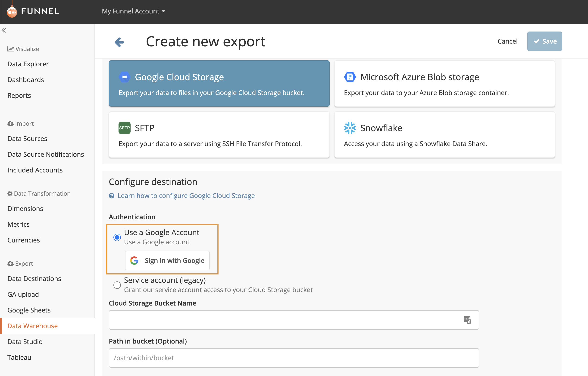The width and height of the screenshot is (588, 376).
Task: Click the Data Transformation gear icon
Action: [x=10, y=193]
